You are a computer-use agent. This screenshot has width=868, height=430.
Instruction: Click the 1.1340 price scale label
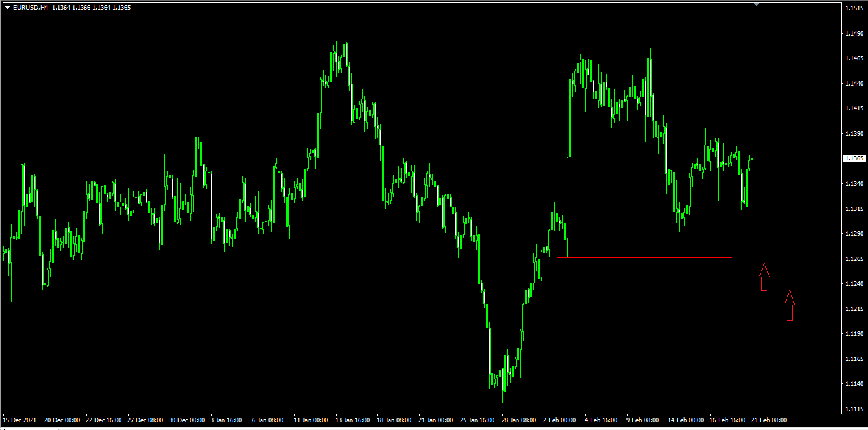(854, 184)
